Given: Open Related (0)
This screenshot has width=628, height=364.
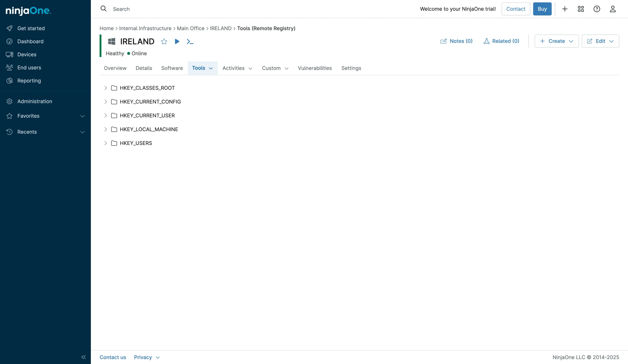Looking at the screenshot, I should (x=501, y=41).
